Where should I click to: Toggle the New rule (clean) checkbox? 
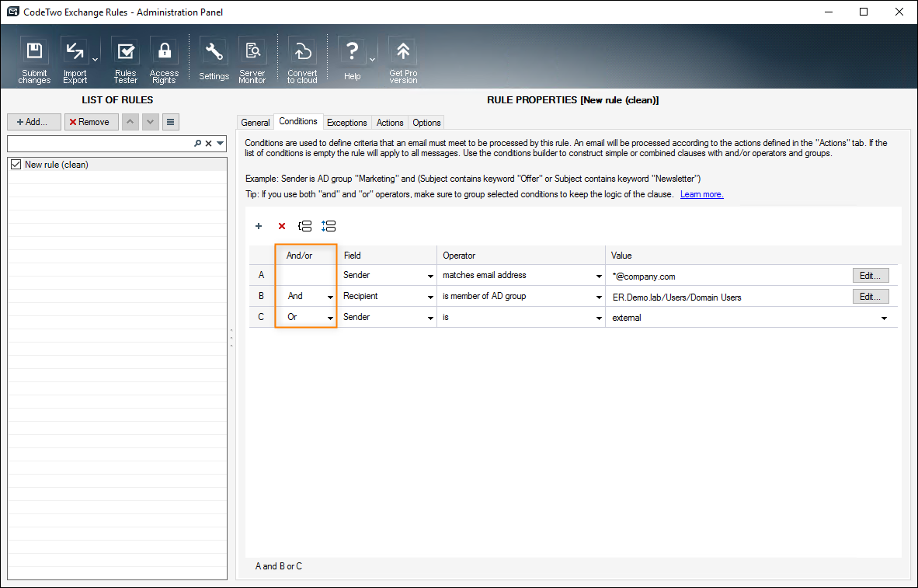[x=16, y=165]
